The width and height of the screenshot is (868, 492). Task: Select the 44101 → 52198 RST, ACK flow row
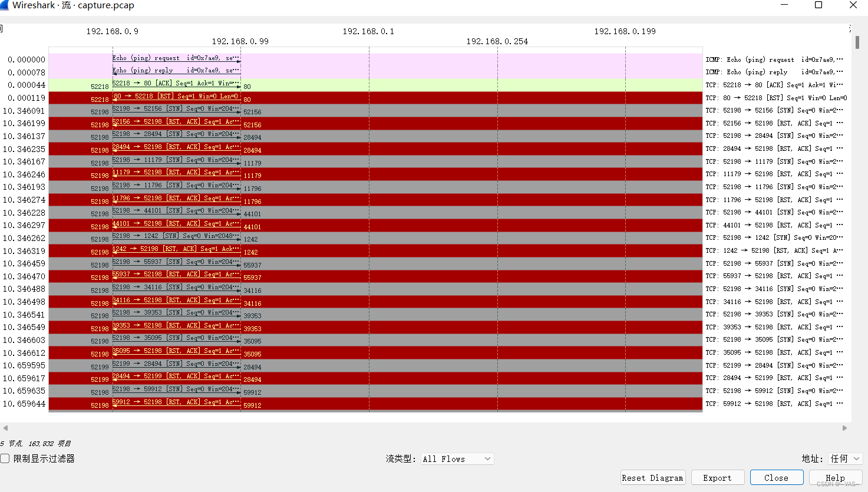375,226
